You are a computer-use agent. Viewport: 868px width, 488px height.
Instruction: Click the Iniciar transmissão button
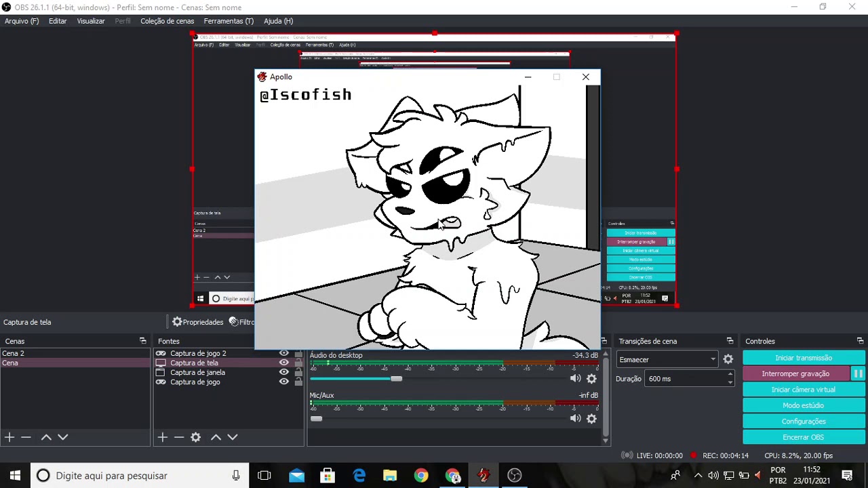[804, 358]
